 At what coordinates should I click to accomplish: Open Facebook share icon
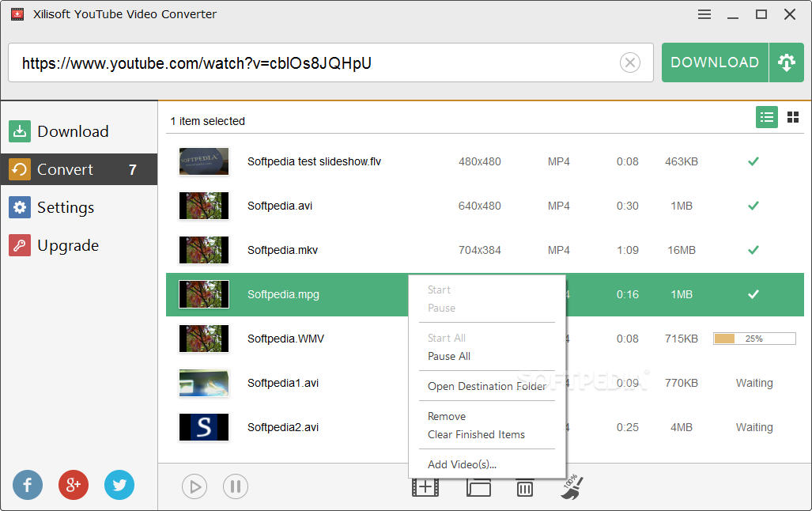pos(28,485)
